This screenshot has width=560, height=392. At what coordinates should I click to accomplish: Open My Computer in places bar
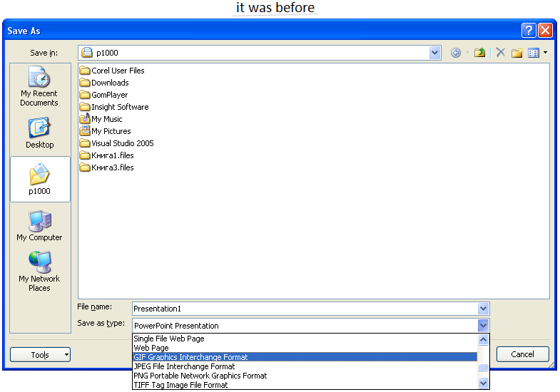tap(39, 225)
